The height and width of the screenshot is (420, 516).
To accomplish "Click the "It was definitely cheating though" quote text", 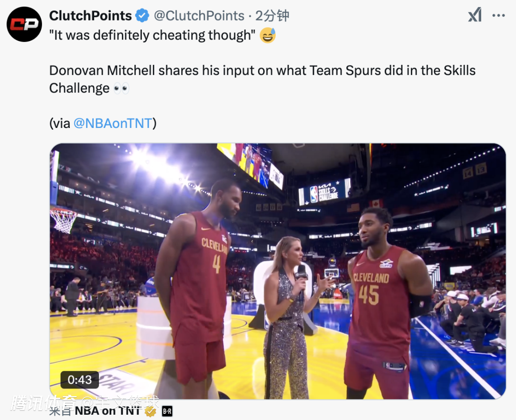I will coord(152,35).
